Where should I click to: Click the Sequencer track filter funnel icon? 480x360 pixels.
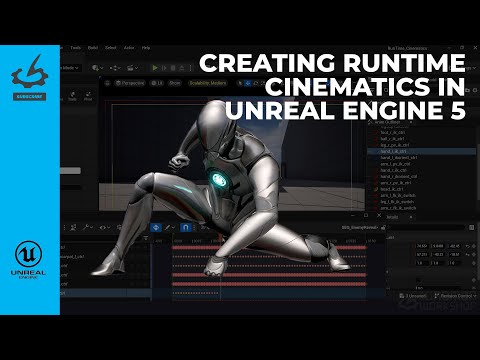click(146, 238)
